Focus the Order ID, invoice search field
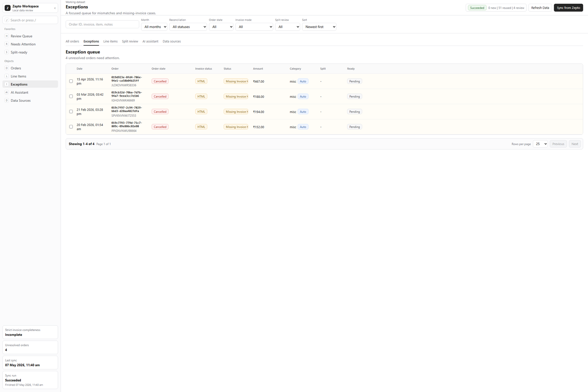 click(x=102, y=24)
